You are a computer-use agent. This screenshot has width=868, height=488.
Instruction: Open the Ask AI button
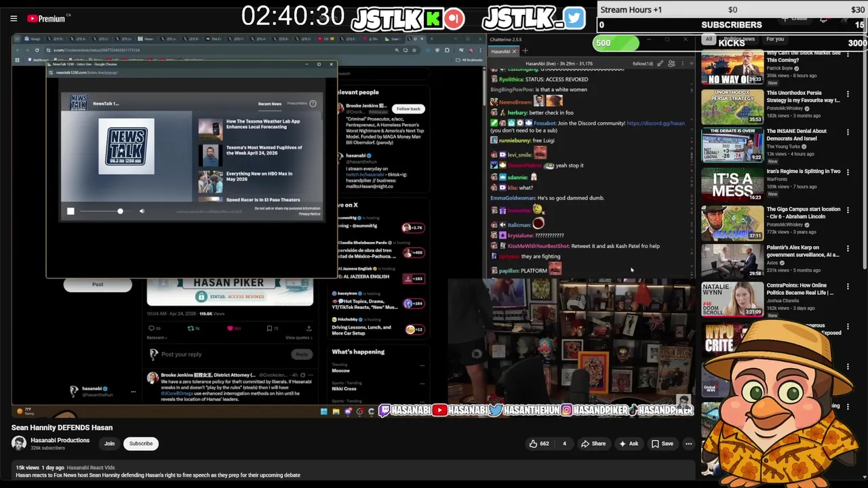click(629, 444)
